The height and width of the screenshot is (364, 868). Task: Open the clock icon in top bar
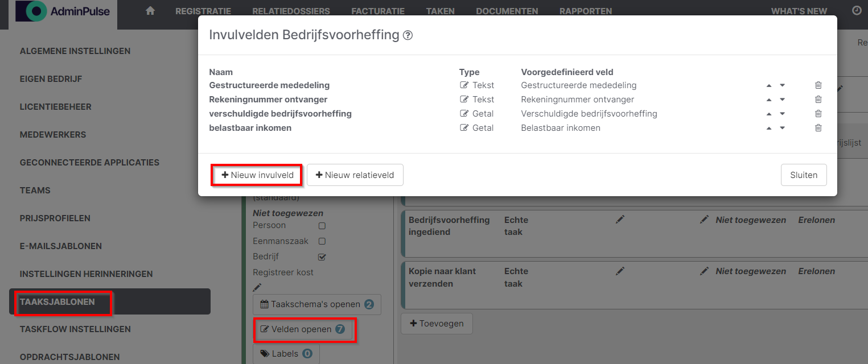click(856, 11)
